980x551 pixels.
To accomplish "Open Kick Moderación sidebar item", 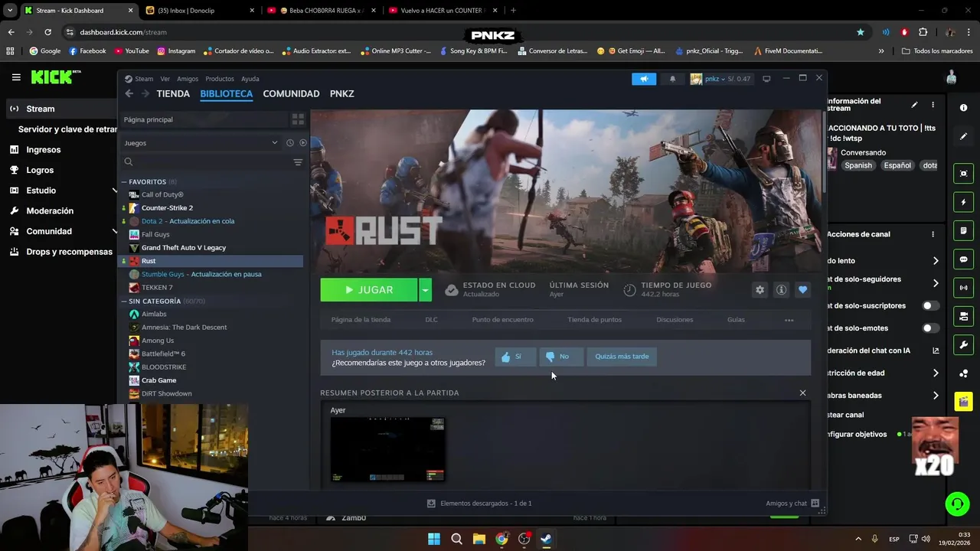I will tap(50, 210).
